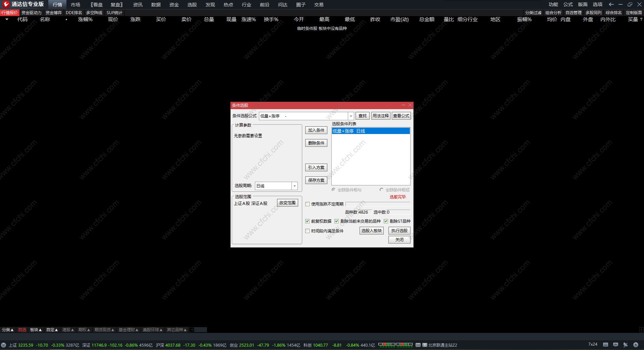Viewport: 644px width, 350px height.
Task: Click the left scroll arrow after 其它品种 tab
Action: click(192, 330)
